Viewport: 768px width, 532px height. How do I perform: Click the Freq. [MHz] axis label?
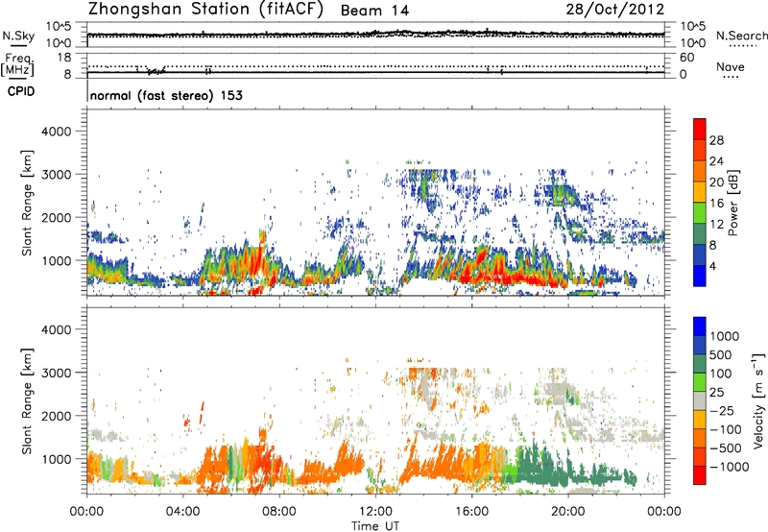click(17, 65)
